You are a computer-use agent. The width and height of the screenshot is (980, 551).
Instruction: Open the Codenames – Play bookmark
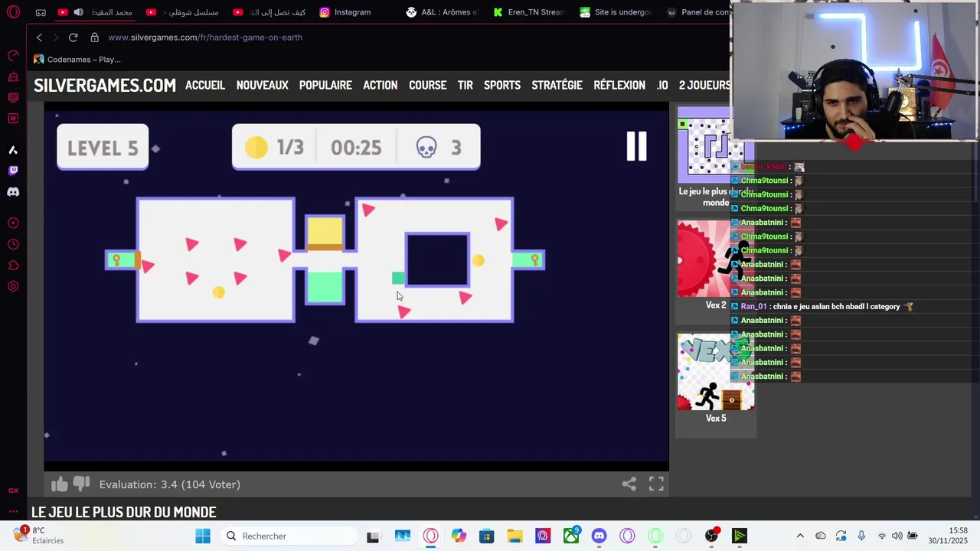click(77, 60)
